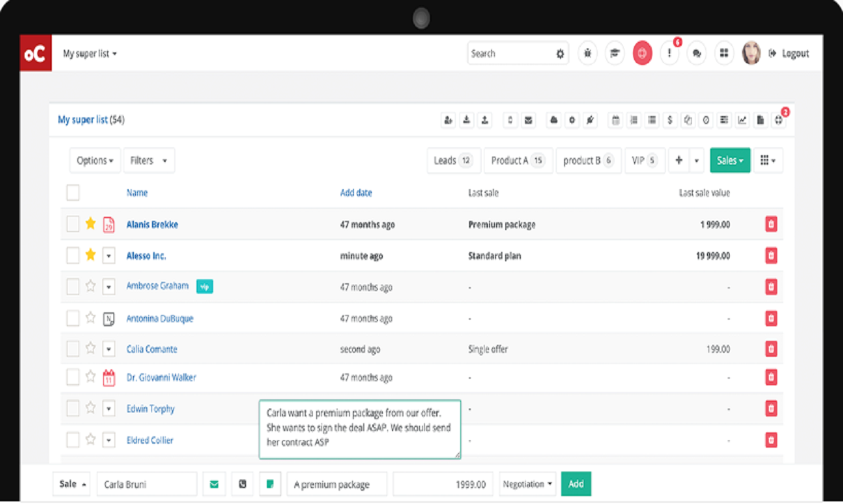Open the notifications bell with 6 badge

(670, 53)
